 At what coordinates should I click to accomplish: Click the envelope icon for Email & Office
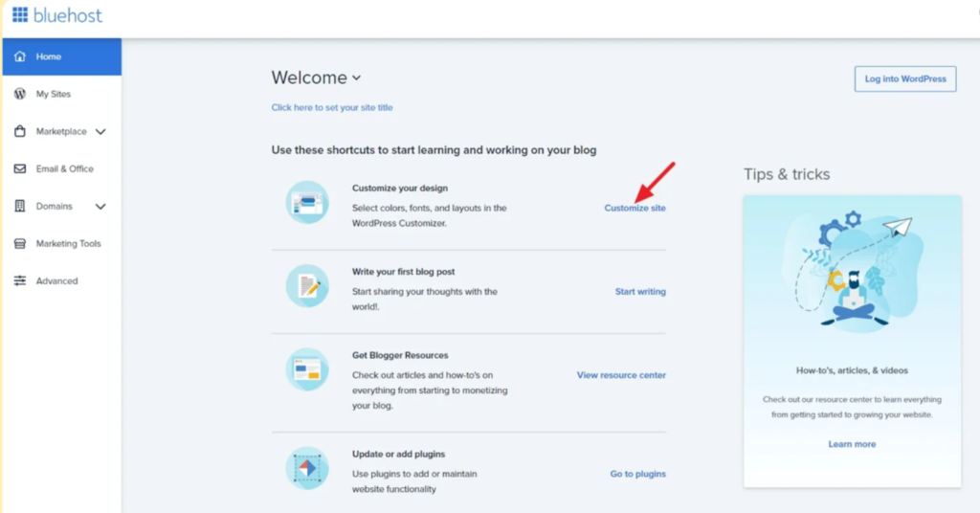20,168
